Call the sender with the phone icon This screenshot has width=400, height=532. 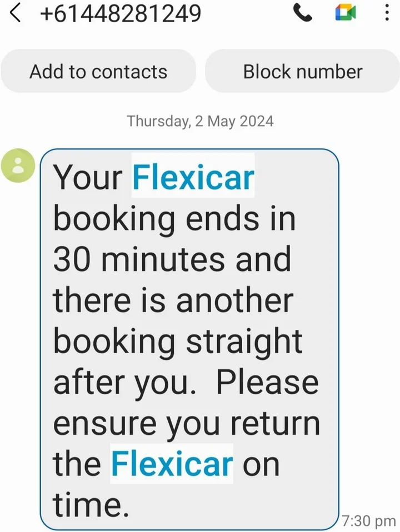302,14
